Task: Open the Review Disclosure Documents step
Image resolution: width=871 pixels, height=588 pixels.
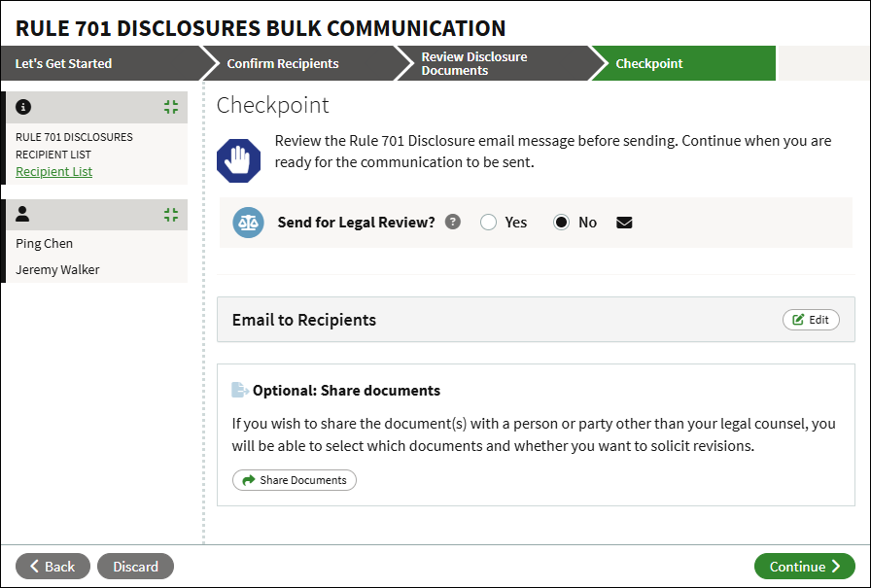Action: click(x=474, y=64)
